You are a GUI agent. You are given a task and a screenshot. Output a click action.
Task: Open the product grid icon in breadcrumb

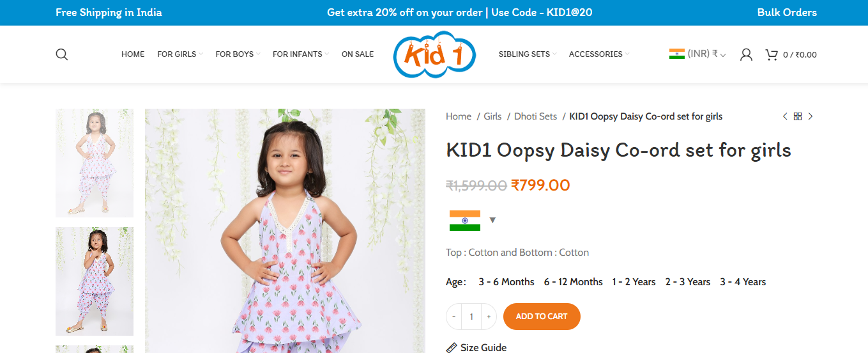point(798,116)
